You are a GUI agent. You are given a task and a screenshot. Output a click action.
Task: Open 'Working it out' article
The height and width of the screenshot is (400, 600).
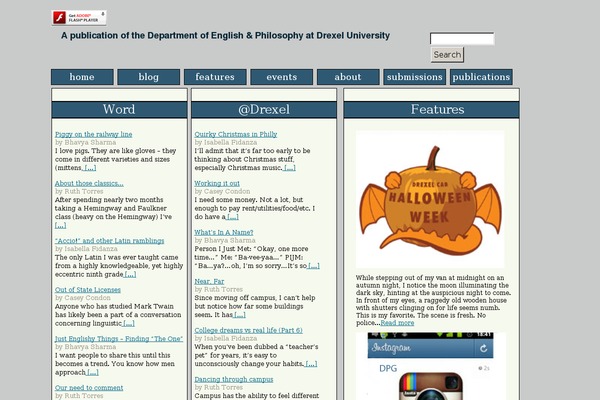click(217, 183)
